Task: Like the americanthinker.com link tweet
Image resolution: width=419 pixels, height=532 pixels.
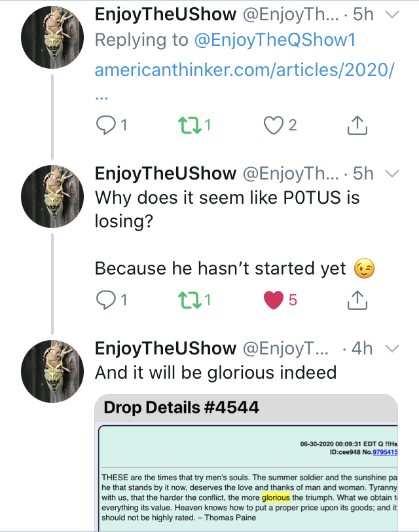Action: tap(273, 125)
